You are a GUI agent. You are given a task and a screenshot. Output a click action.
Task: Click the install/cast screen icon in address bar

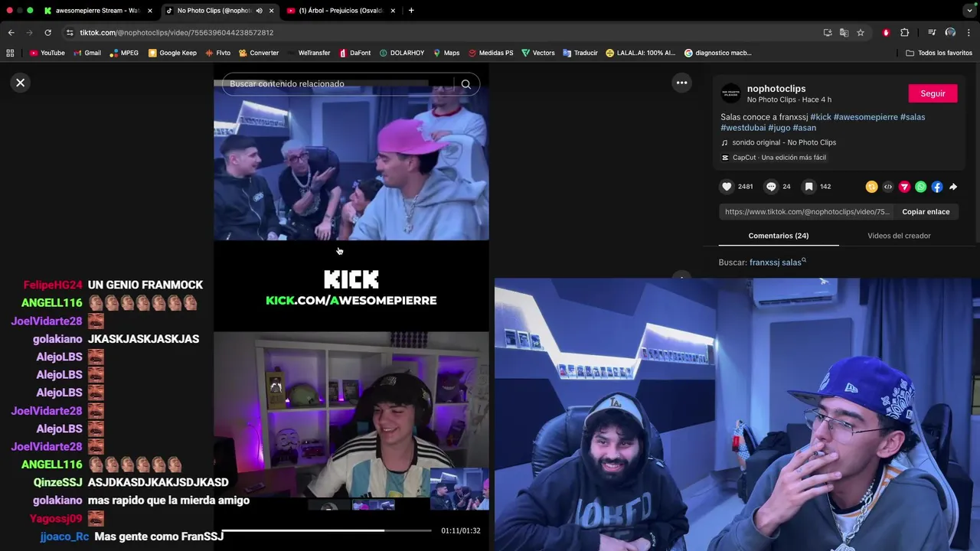point(828,33)
